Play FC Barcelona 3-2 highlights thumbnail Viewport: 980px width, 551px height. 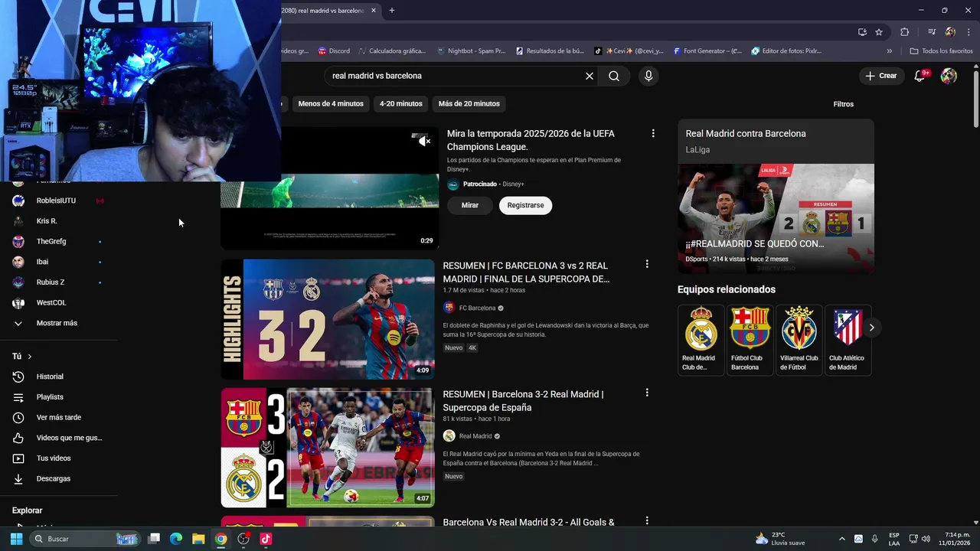pyautogui.click(x=328, y=319)
